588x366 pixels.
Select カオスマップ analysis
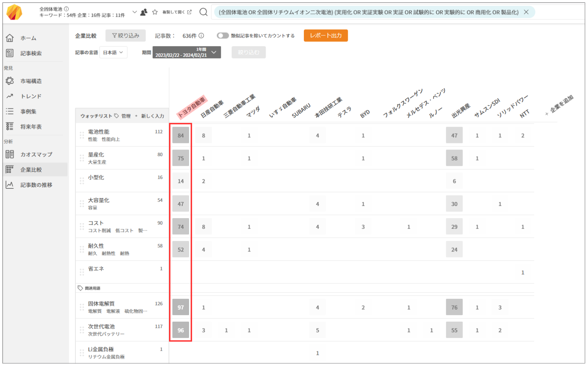click(36, 154)
